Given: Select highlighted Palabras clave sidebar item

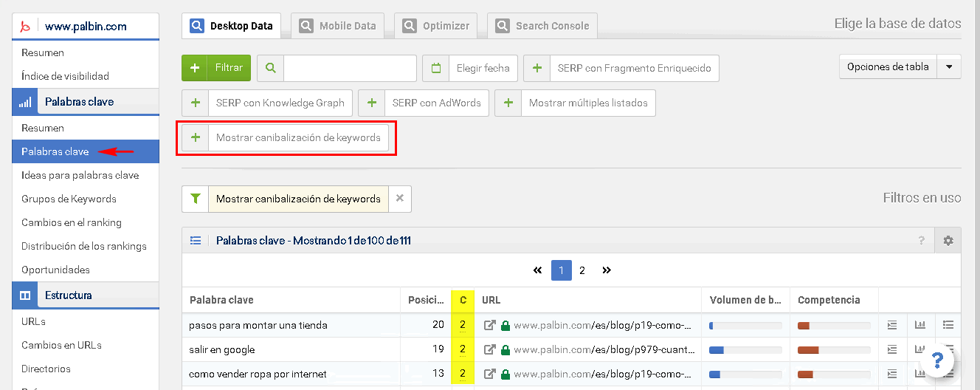Looking at the screenshot, I should [x=86, y=151].
